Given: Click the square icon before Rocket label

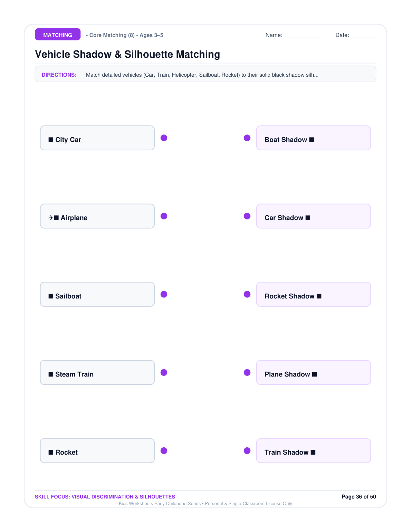Looking at the screenshot, I should click(x=51, y=452).
